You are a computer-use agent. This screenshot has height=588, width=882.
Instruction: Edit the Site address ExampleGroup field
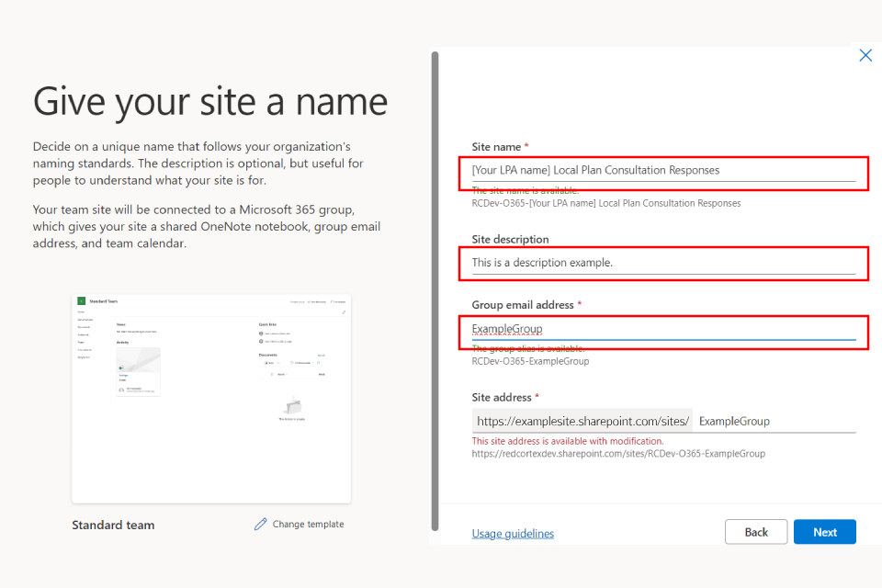[774, 421]
